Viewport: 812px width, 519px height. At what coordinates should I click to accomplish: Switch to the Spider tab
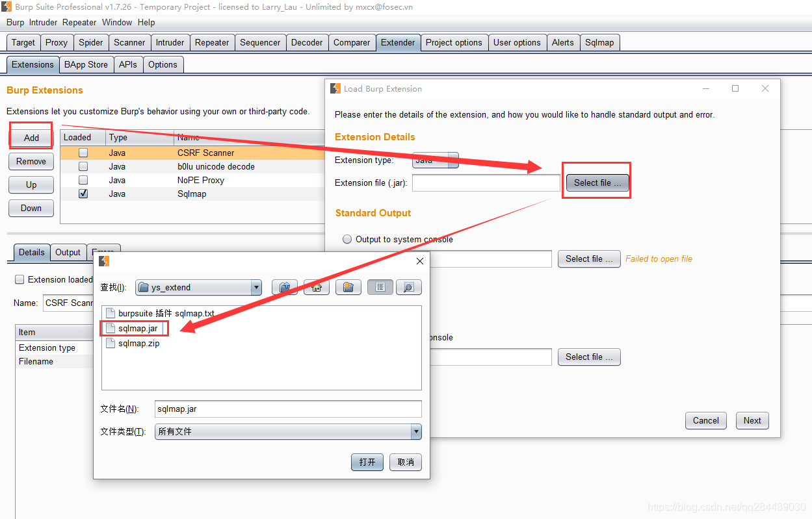tap(91, 42)
